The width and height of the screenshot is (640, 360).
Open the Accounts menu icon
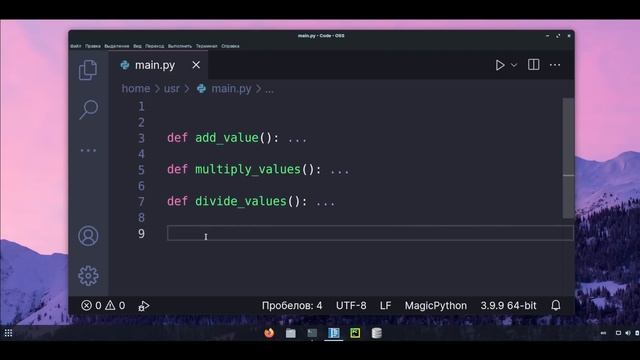[x=88, y=236]
